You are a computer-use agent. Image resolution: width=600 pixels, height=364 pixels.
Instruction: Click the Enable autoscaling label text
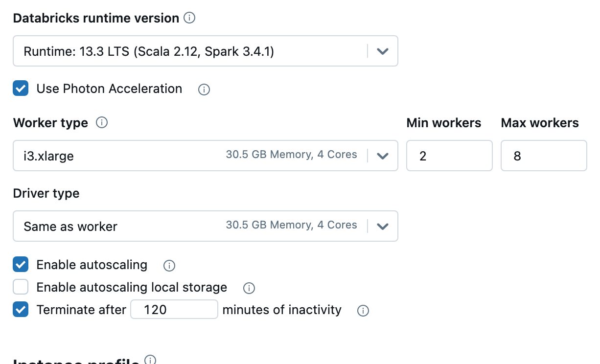(x=92, y=265)
